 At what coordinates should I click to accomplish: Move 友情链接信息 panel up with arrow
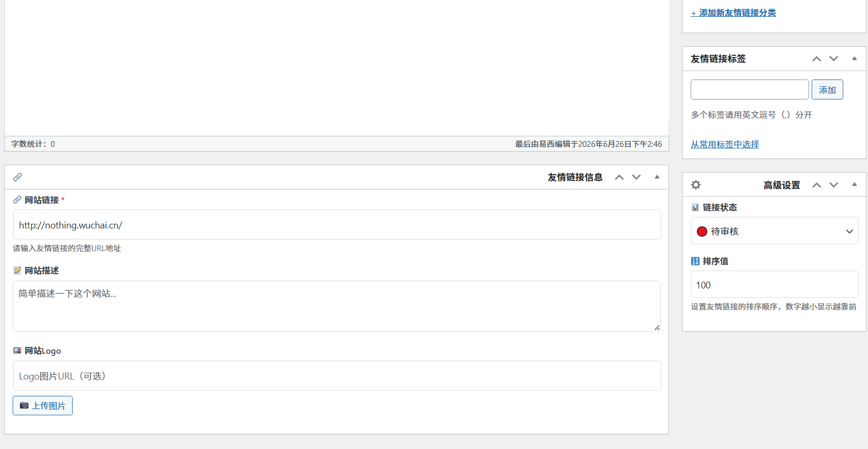[620, 177]
